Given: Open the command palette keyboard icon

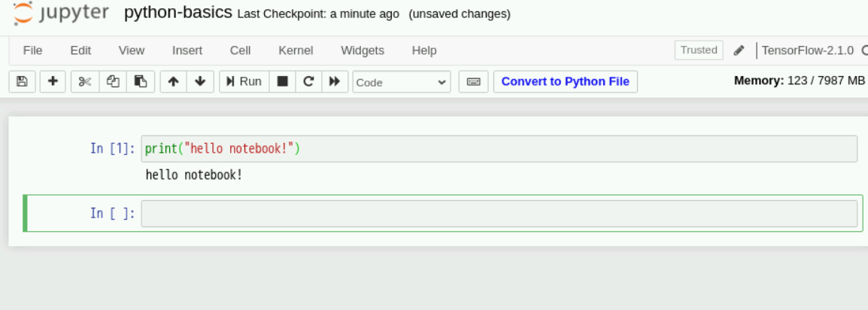Looking at the screenshot, I should 473,81.
